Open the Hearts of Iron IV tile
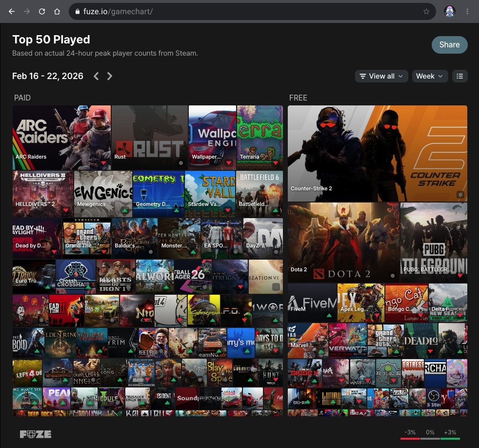Screen dimensions: 479x448 click(x=116, y=277)
